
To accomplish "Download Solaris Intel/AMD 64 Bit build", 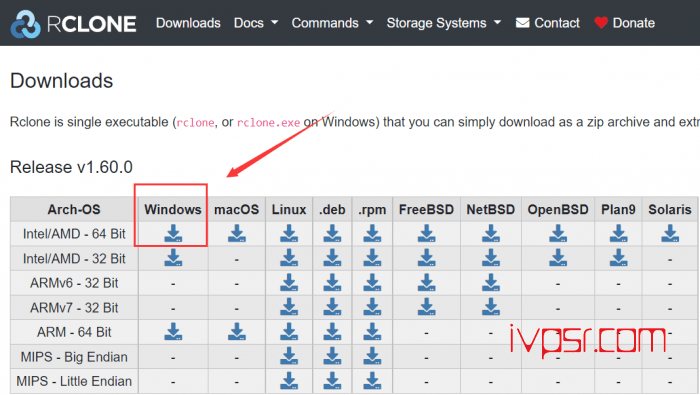I will pyautogui.click(x=670, y=233).
